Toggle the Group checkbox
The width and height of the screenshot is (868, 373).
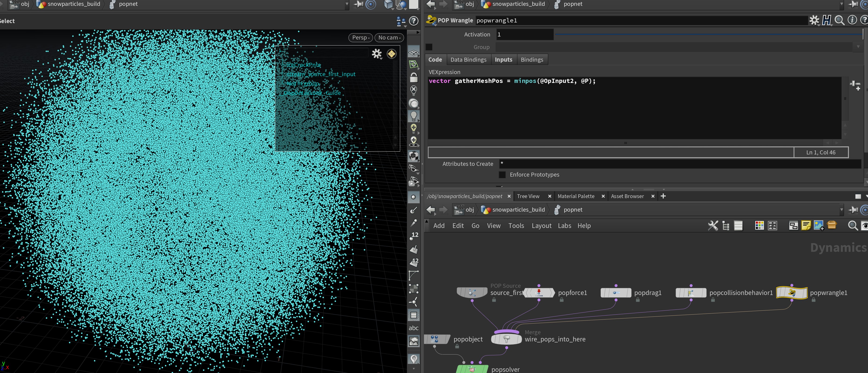pyautogui.click(x=429, y=47)
